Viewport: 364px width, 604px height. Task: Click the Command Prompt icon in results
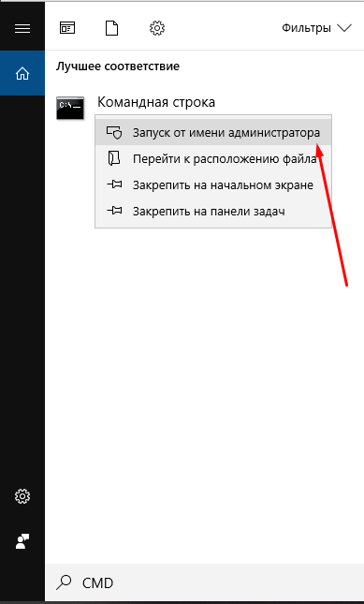70,108
